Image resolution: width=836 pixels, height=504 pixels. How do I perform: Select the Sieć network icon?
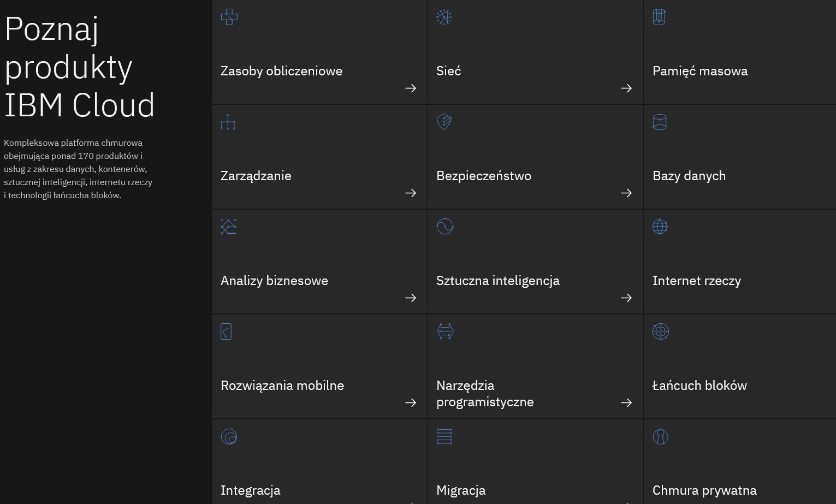coord(444,17)
